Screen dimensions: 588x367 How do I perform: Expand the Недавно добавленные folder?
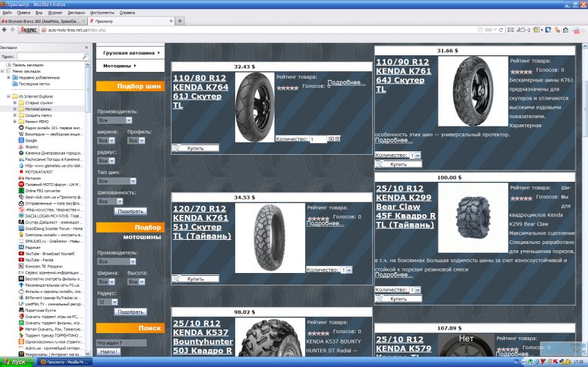pos(8,77)
